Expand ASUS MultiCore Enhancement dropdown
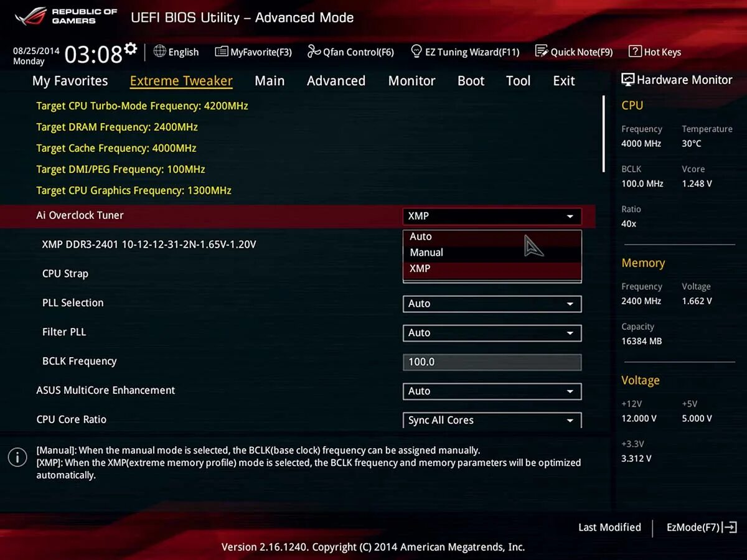Viewport: 747px width, 560px height. tap(492, 391)
